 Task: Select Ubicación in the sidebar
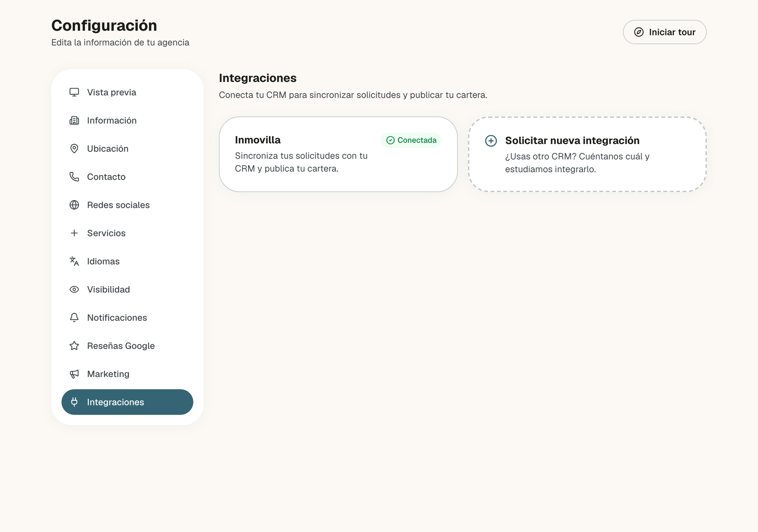127,149
